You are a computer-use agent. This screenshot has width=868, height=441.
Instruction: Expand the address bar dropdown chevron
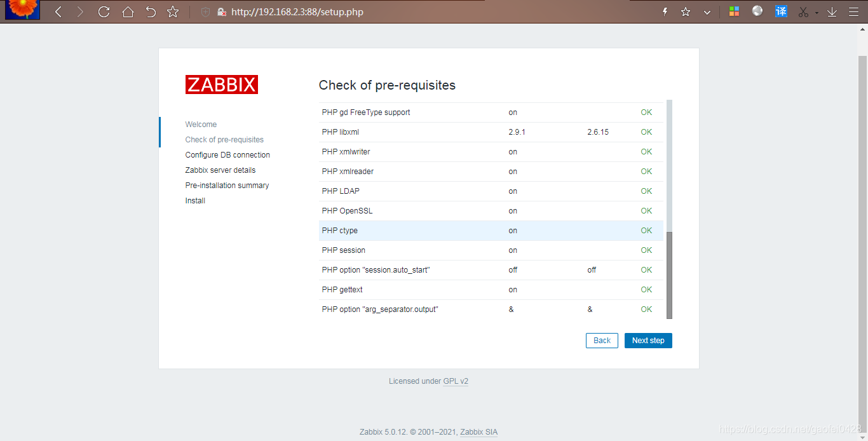707,11
